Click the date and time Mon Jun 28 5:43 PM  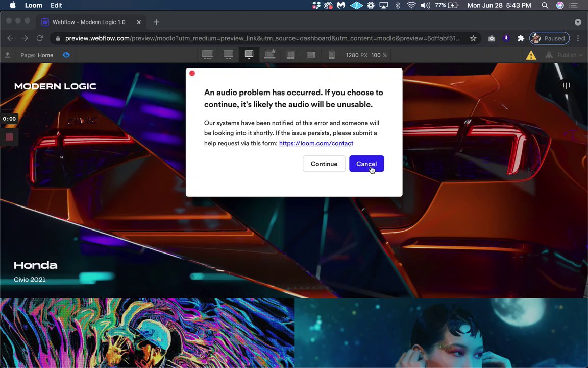pyautogui.click(x=499, y=5)
